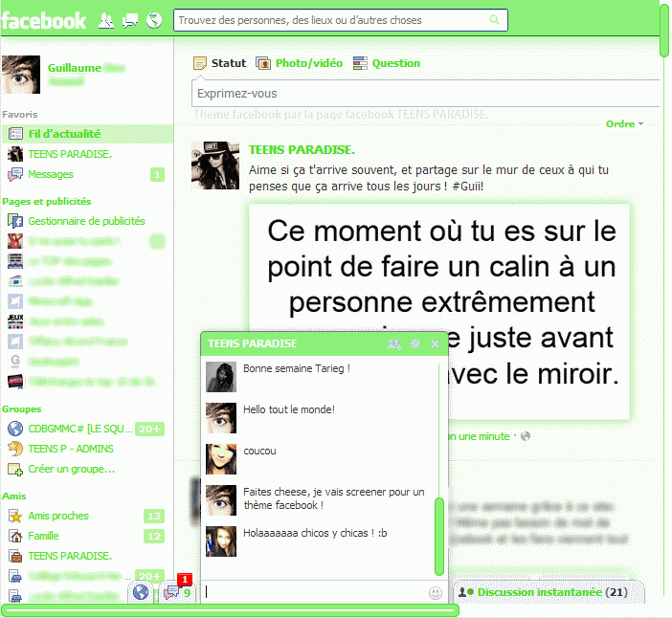672x618 pixels.
Task: Select the Photo/vidéo composer tab
Action: tap(299, 63)
